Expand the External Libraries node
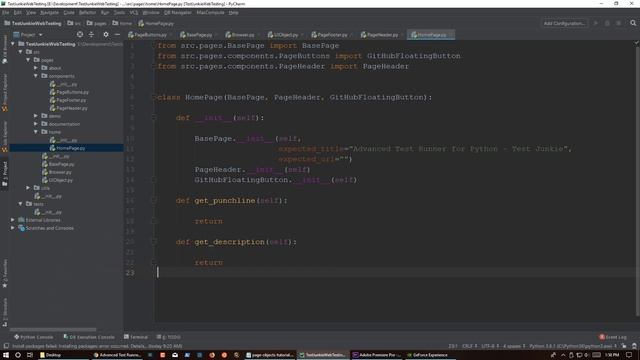This screenshot has height=360, width=640. 13,220
